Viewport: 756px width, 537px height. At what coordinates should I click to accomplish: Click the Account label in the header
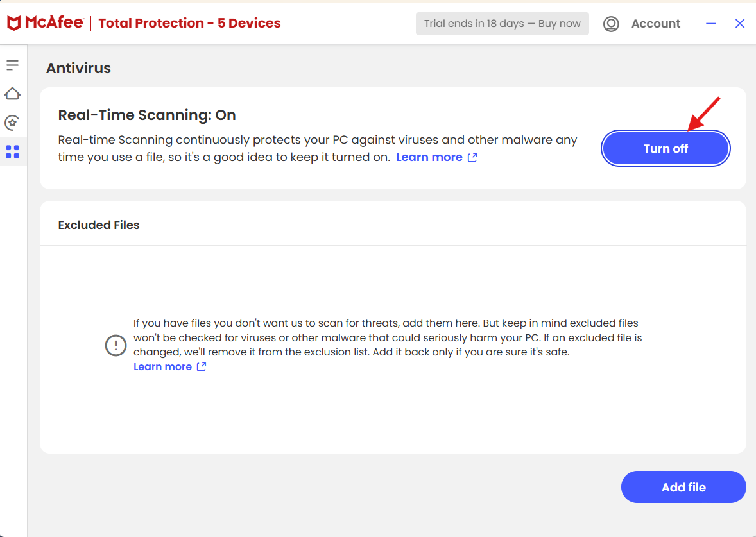656,23
